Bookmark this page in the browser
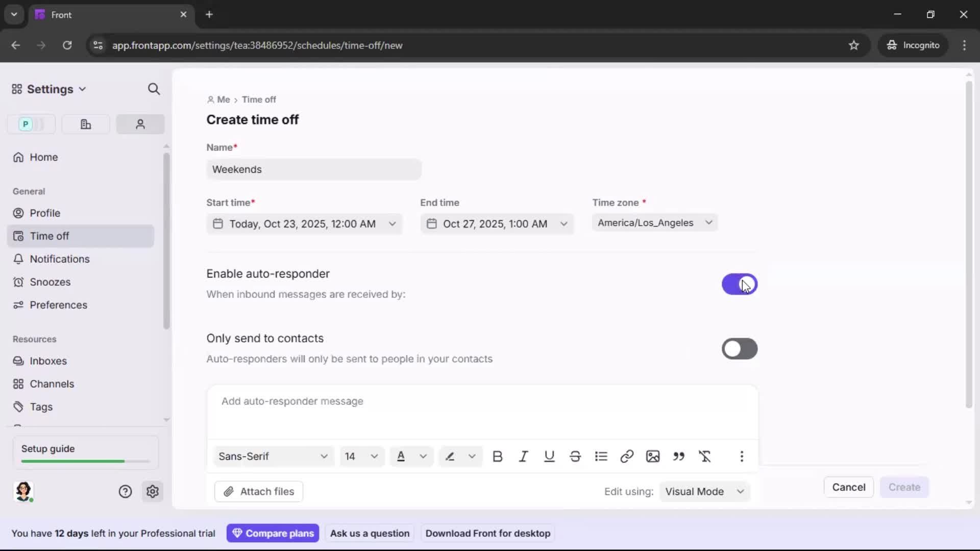 click(854, 45)
